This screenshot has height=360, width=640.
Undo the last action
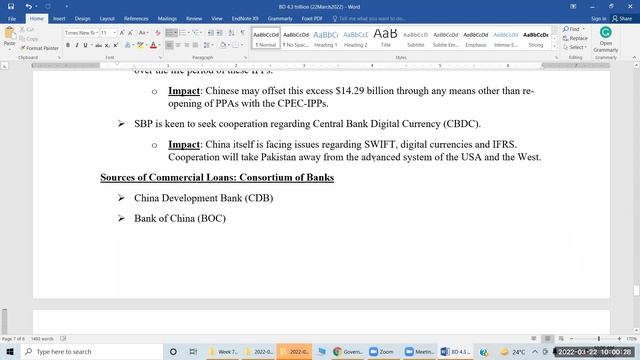point(28,7)
